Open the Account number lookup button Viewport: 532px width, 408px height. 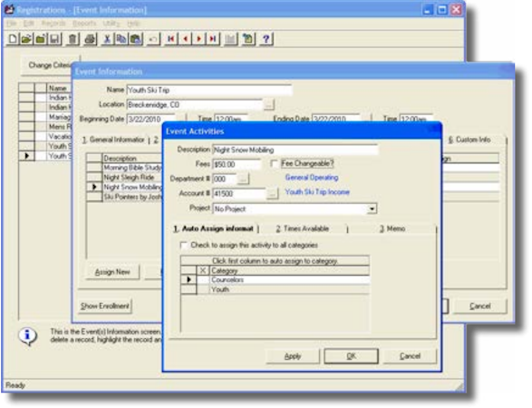click(272, 193)
